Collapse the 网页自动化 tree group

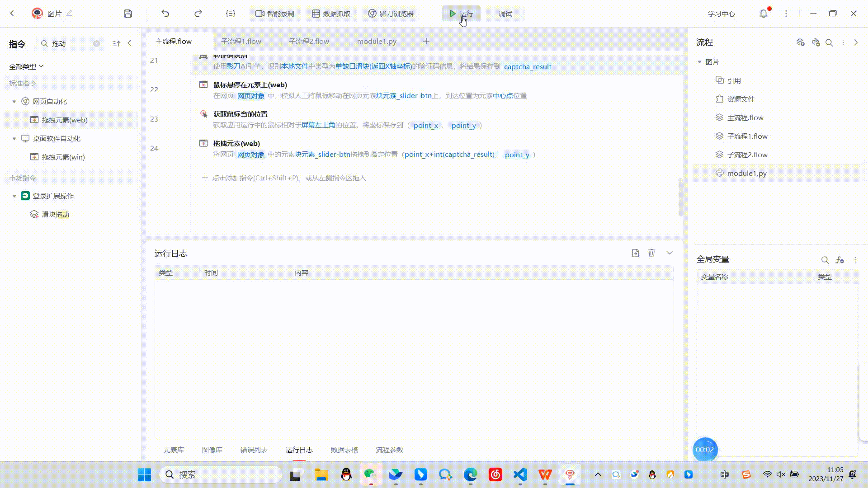tap(14, 102)
